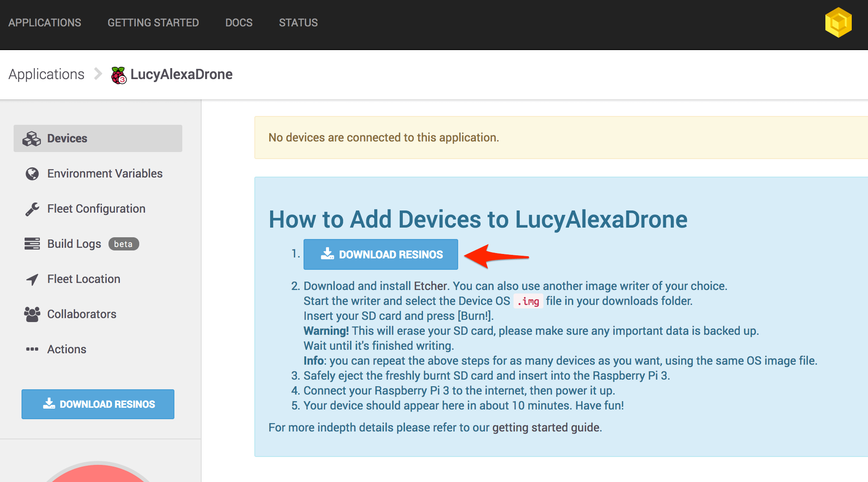Click the beta badge on Build Logs
868x482 pixels.
(x=123, y=244)
